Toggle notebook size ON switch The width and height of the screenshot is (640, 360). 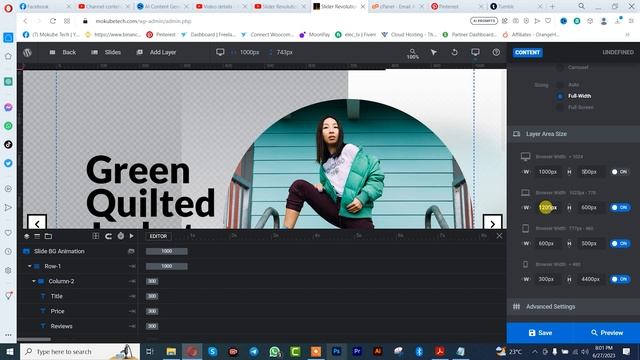[x=619, y=207]
